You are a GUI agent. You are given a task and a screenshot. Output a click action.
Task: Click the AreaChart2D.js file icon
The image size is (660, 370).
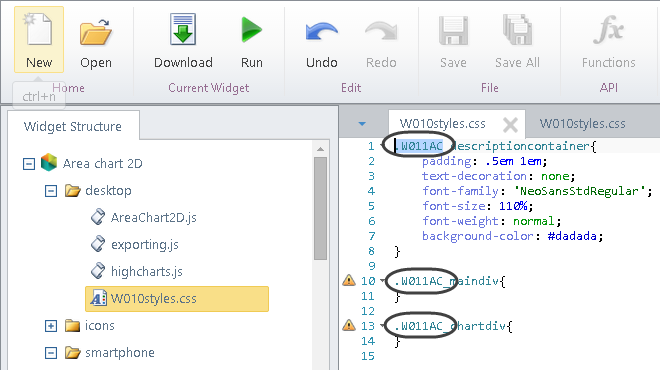click(98, 217)
